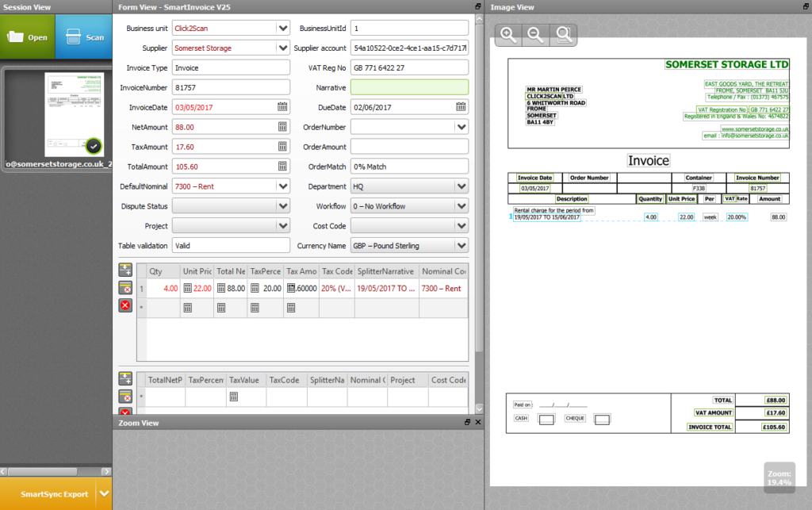This screenshot has height=510, width=812.
Task: Open calculator in new-row Total Net cell
Action: pos(221,308)
